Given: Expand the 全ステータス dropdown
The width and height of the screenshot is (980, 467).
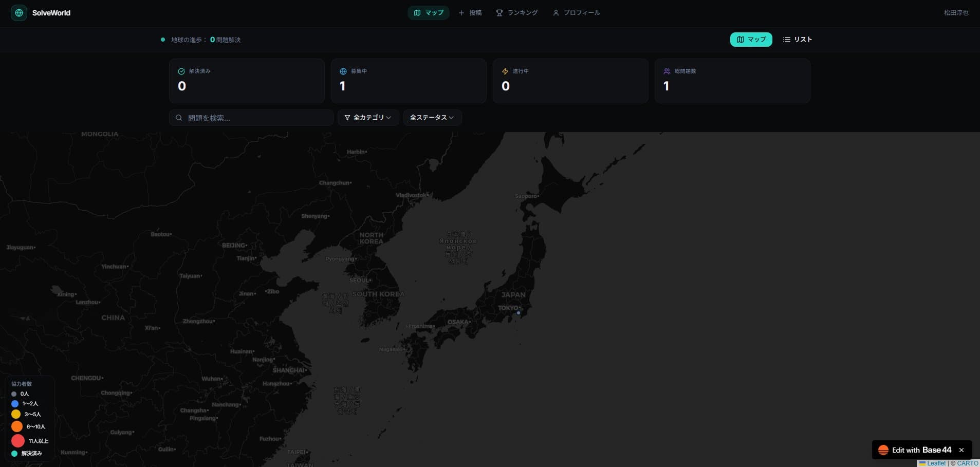Looking at the screenshot, I should point(432,118).
